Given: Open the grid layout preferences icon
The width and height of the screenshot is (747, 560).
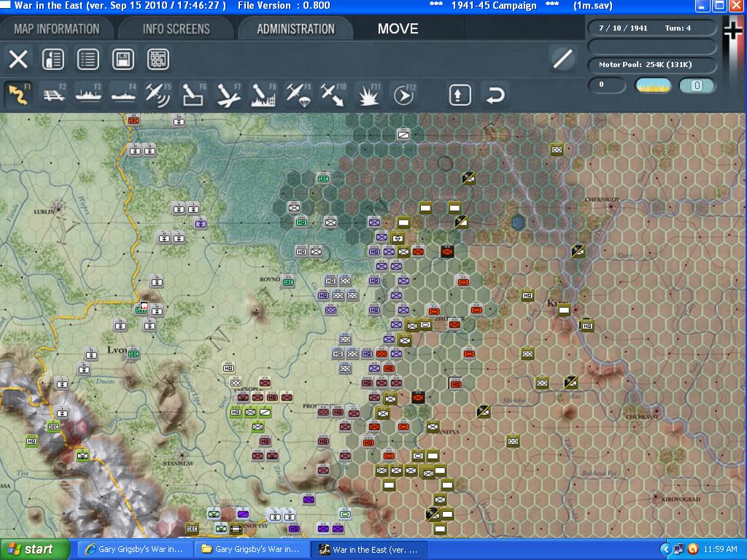Looking at the screenshot, I should coord(158,60).
